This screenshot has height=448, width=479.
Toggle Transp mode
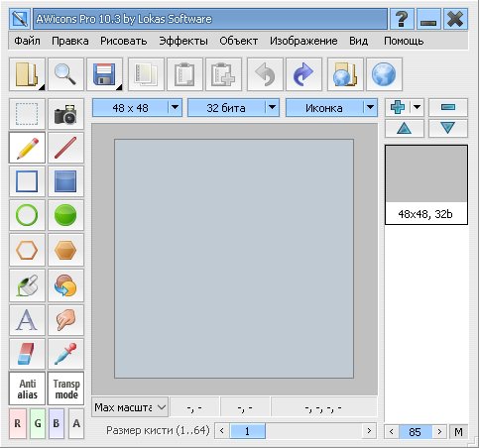coord(65,389)
